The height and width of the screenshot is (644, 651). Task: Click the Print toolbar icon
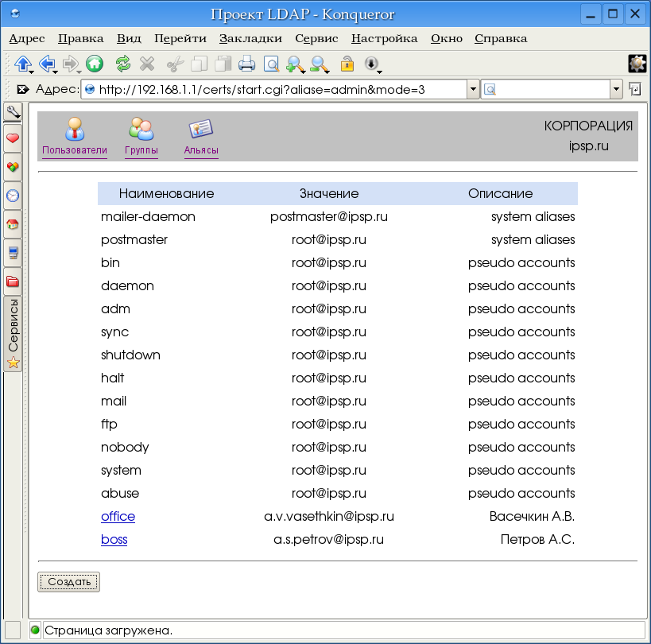point(247,64)
